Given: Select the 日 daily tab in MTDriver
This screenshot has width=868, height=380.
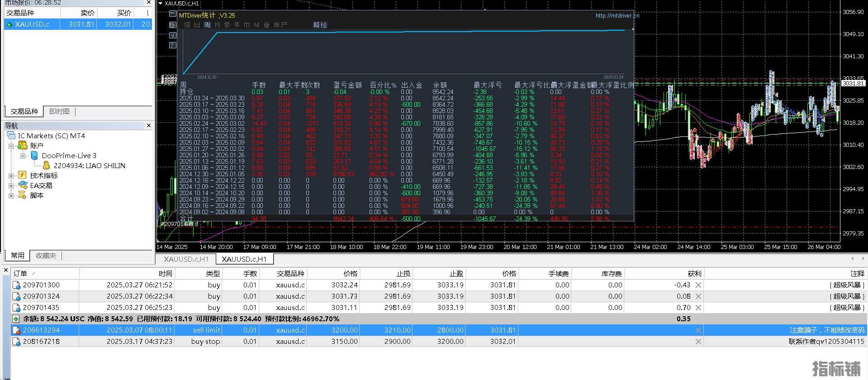Looking at the screenshot, I should tap(197, 25).
